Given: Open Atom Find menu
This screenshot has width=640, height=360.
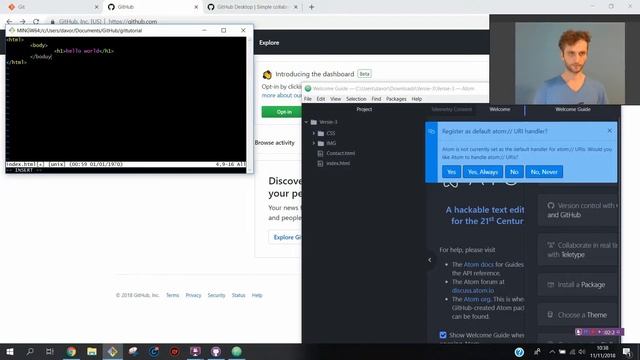Looking at the screenshot, I should click(x=376, y=99).
